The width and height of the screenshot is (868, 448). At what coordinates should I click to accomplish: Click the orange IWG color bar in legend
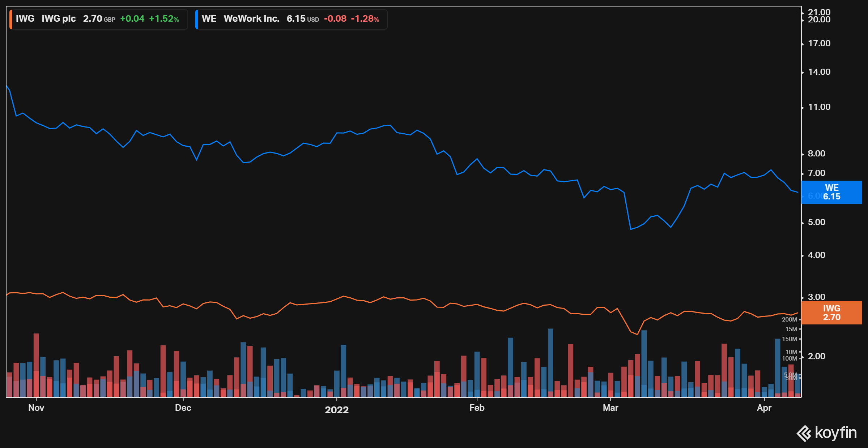coord(11,19)
